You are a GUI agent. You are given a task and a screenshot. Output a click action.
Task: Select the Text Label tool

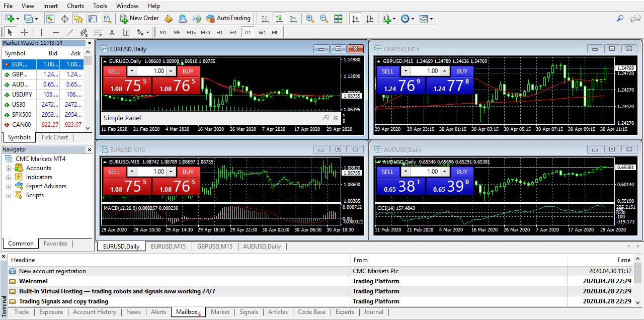coord(126,32)
